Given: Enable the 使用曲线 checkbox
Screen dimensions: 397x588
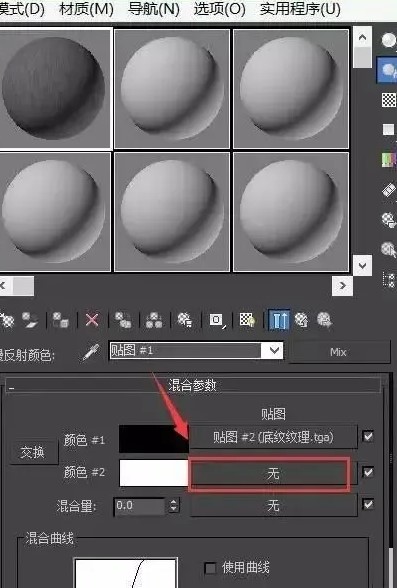Looking at the screenshot, I should (210, 568).
